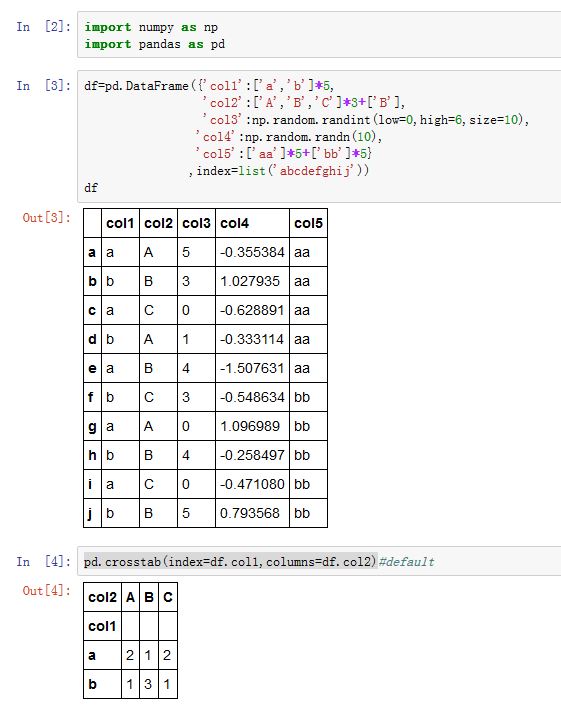The height and width of the screenshot is (706, 561).
Task: Click the #default comment in cell In [4]
Action: click(x=407, y=561)
